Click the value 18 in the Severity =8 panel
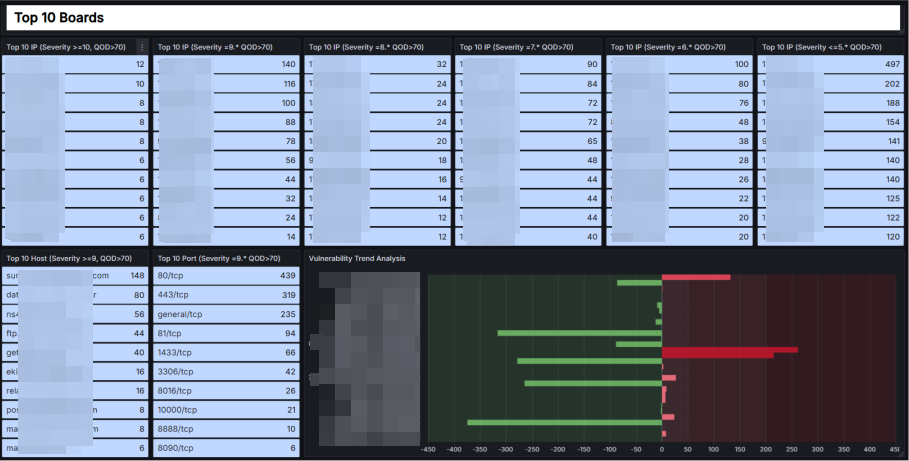The height and width of the screenshot is (461, 909). click(442, 160)
